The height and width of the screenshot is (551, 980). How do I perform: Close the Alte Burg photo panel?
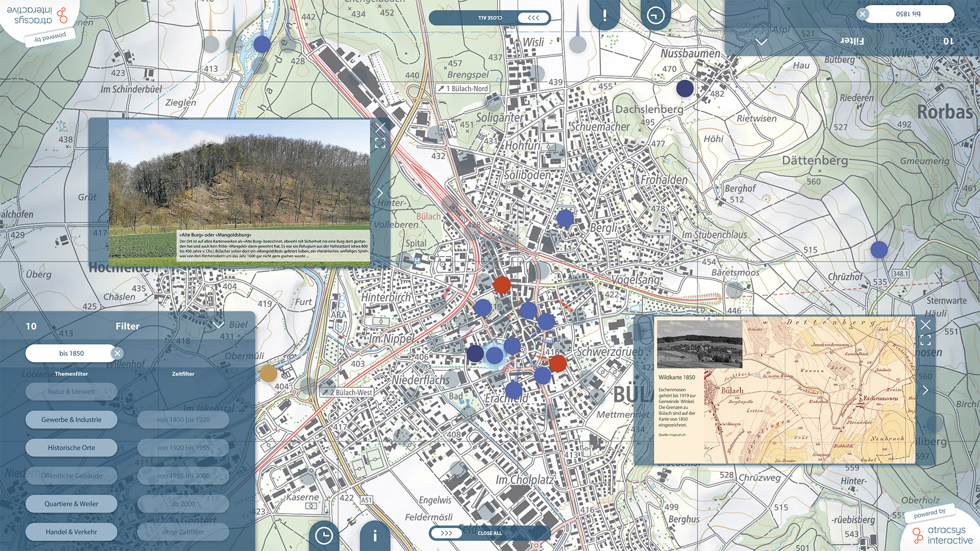click(x=380, y=127)
